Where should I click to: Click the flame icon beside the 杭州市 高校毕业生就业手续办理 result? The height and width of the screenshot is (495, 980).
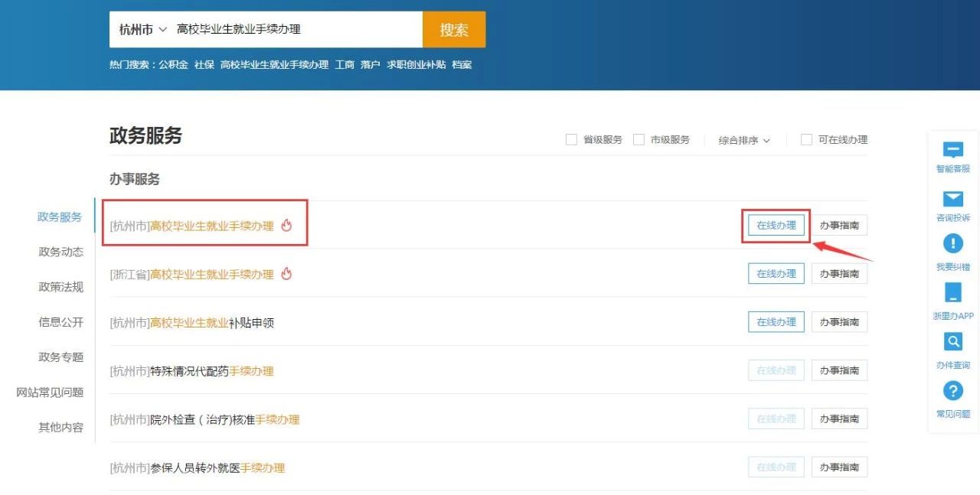[x=287, y=226]
